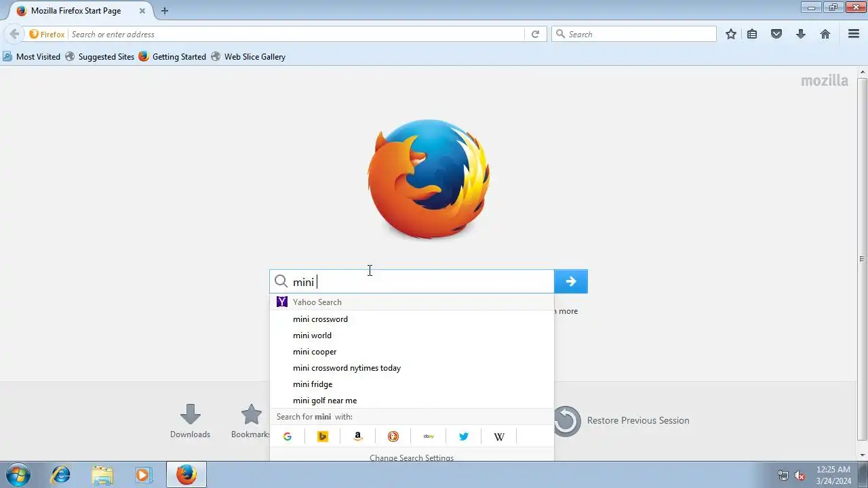The width and height of the screenshot is (868, 488).
Task: Close the Mozilla Firefox Start Page tab
Action: click(x=142, y=11)
